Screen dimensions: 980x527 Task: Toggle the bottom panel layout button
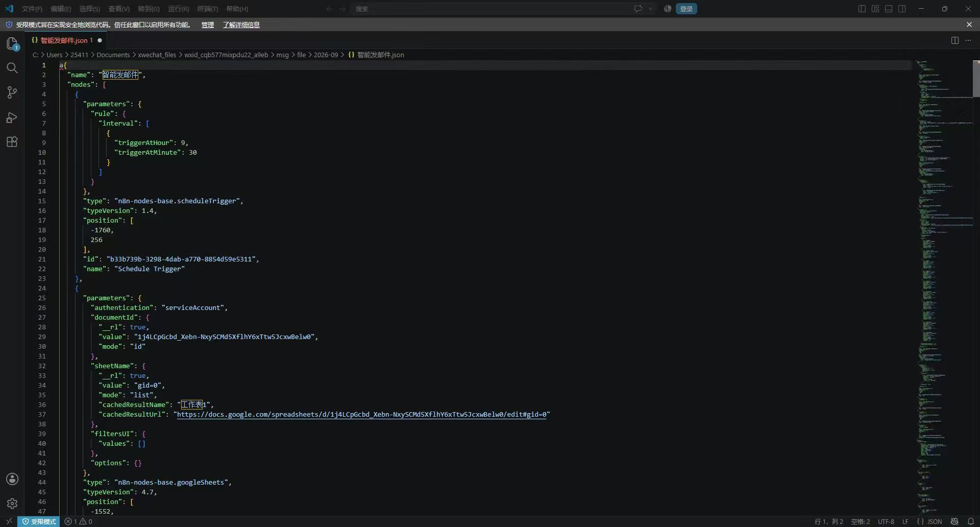[889, 9]
